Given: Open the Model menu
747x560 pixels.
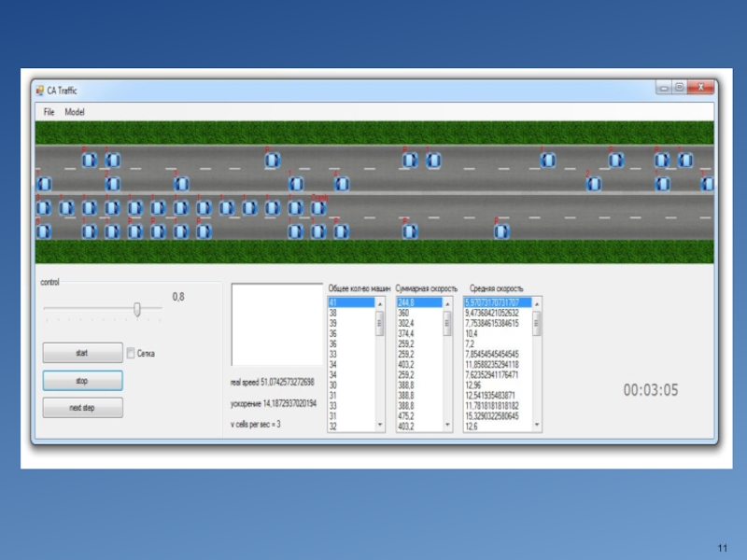Looking at the screenshot, I should pos(75,112).
